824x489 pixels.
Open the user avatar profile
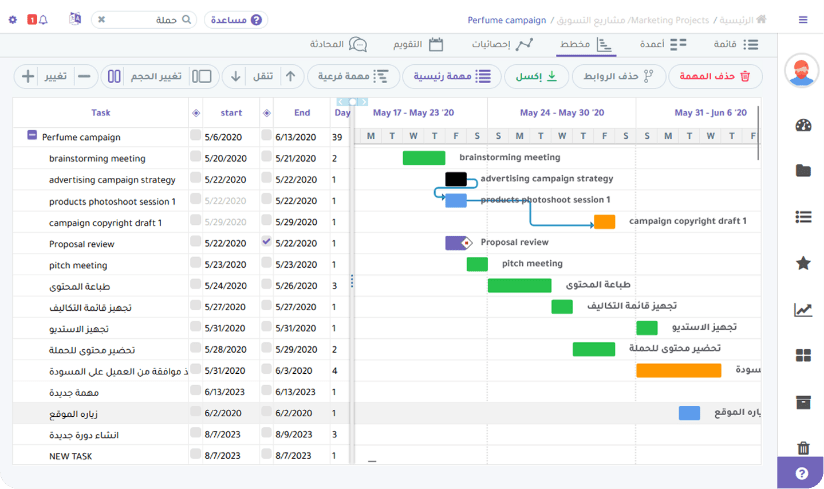[802, 70]
